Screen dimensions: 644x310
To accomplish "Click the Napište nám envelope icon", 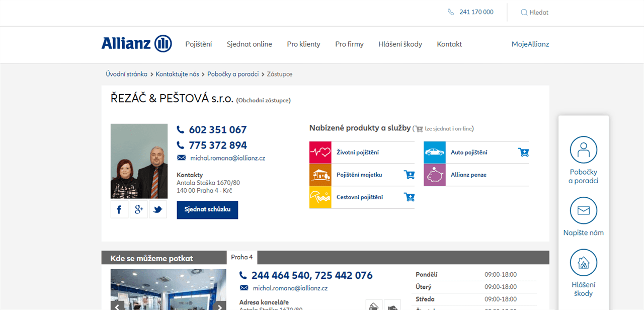I will pos(584,210).
